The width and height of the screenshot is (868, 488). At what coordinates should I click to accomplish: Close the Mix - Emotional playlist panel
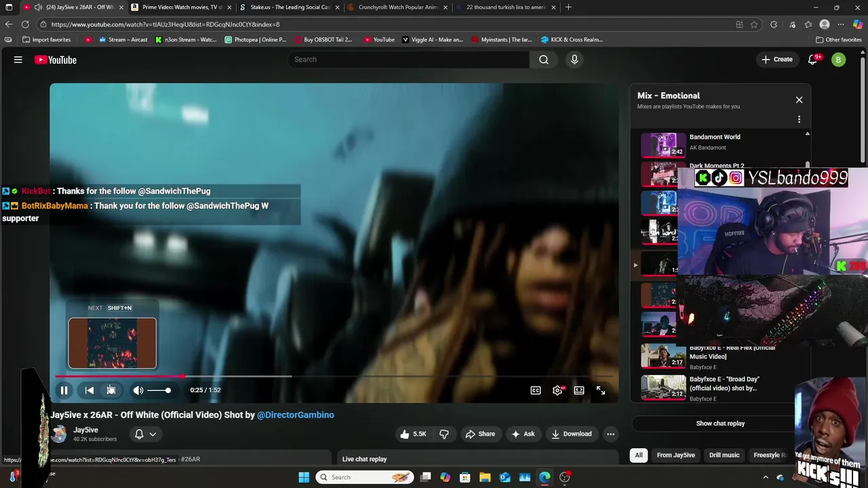point(799,100)
